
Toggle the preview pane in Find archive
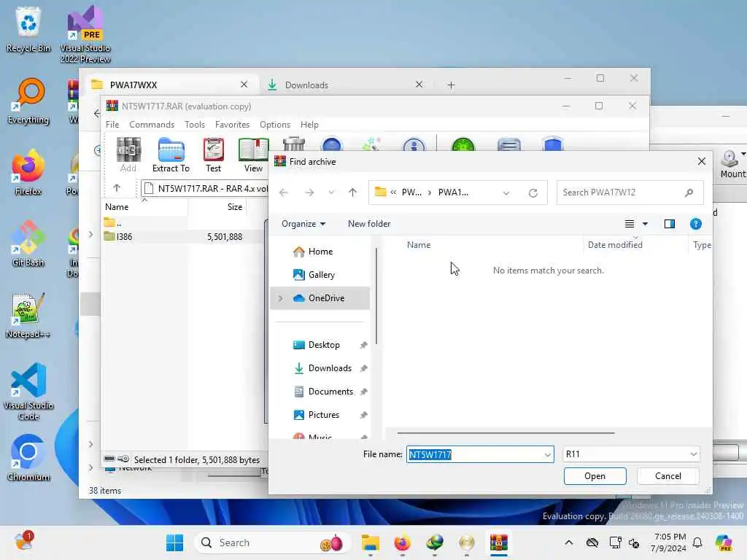[x=670, y=224]
